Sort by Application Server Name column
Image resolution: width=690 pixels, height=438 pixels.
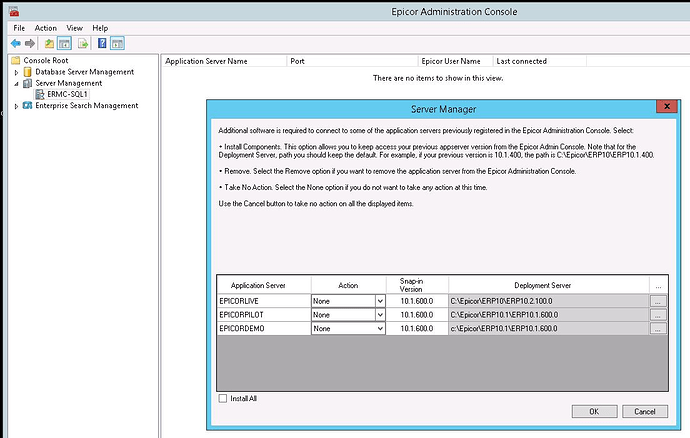tap(224, 61)
